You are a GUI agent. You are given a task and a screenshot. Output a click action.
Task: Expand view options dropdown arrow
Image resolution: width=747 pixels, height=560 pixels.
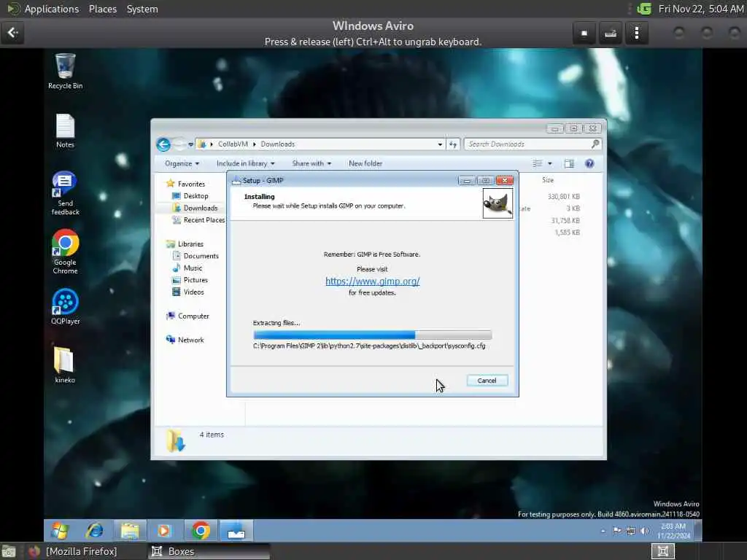pos(550,163)
